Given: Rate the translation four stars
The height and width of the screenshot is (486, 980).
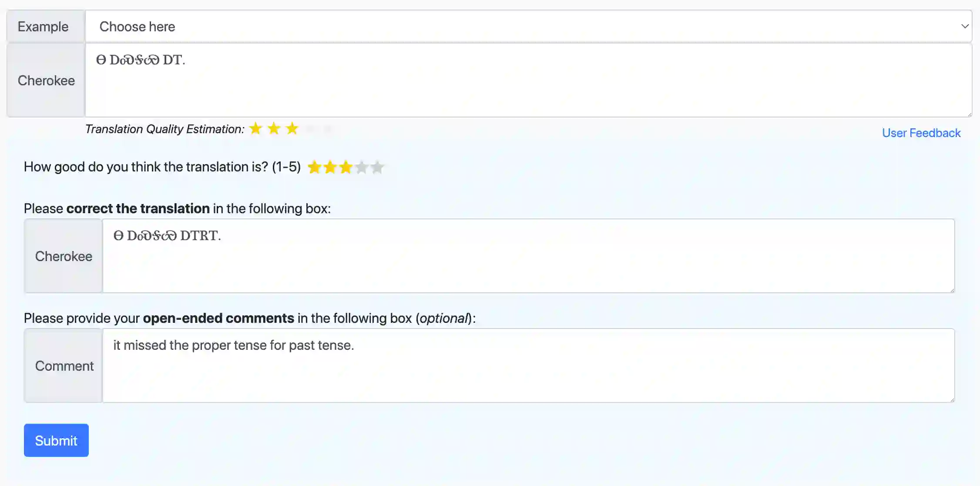Looking at the screenshot, I should coord(362,168).
